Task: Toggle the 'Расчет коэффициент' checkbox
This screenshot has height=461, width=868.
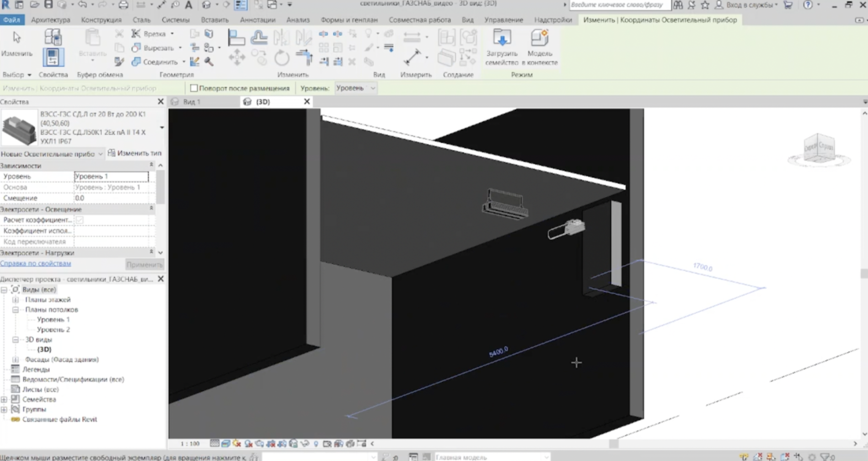Action: click(80, 220)
